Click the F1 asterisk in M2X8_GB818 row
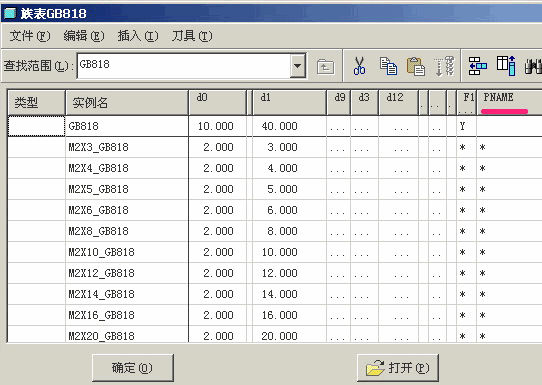Viewport: 542px width, 385px height. pyautogui.click(x=463, y=232)
